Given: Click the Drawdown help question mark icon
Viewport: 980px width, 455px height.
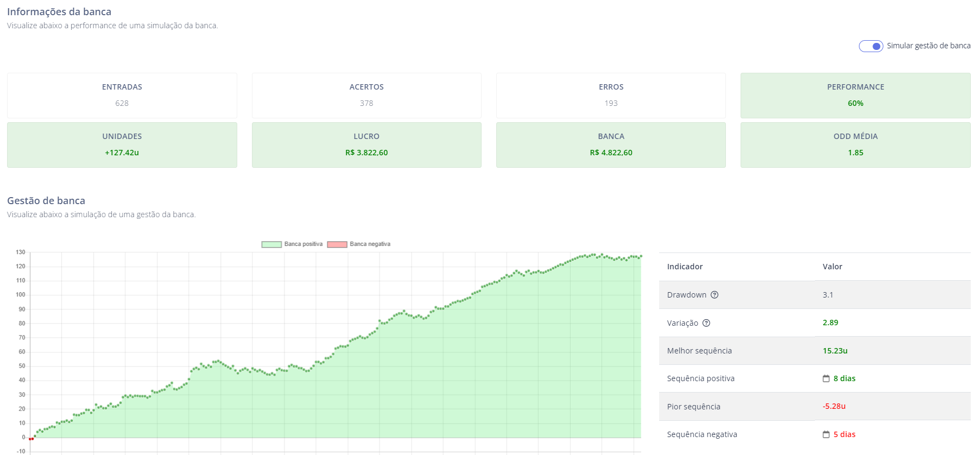Looking at the screenshot, I should pos(715,295).
